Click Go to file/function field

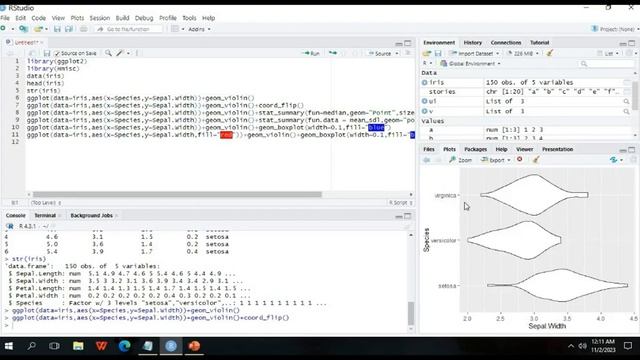(128, 29)
